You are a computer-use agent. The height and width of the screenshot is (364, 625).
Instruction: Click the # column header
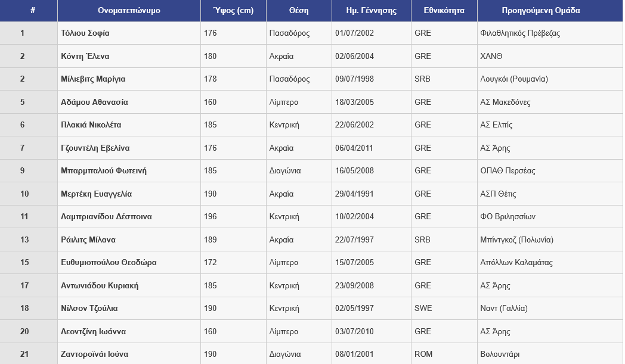tap(33, 11)
